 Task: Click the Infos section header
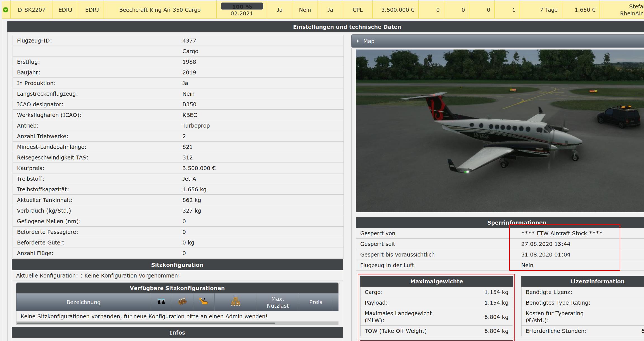click(x=177, y=333)
